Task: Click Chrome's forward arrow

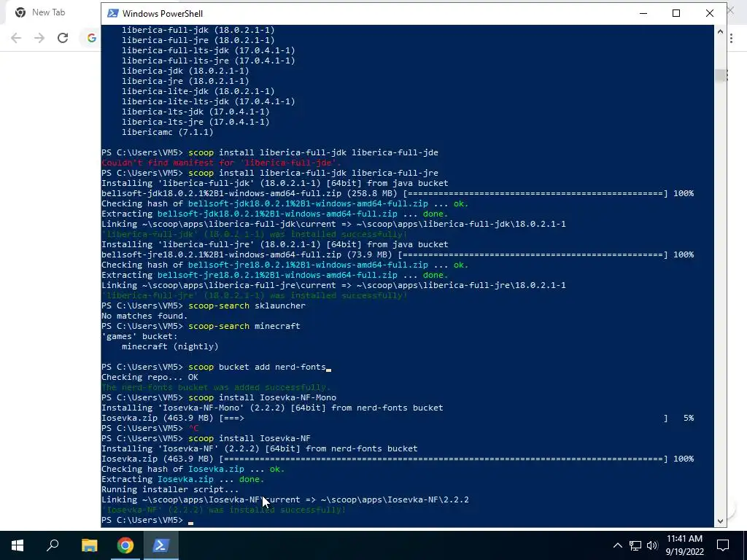Action: [39, 38]
